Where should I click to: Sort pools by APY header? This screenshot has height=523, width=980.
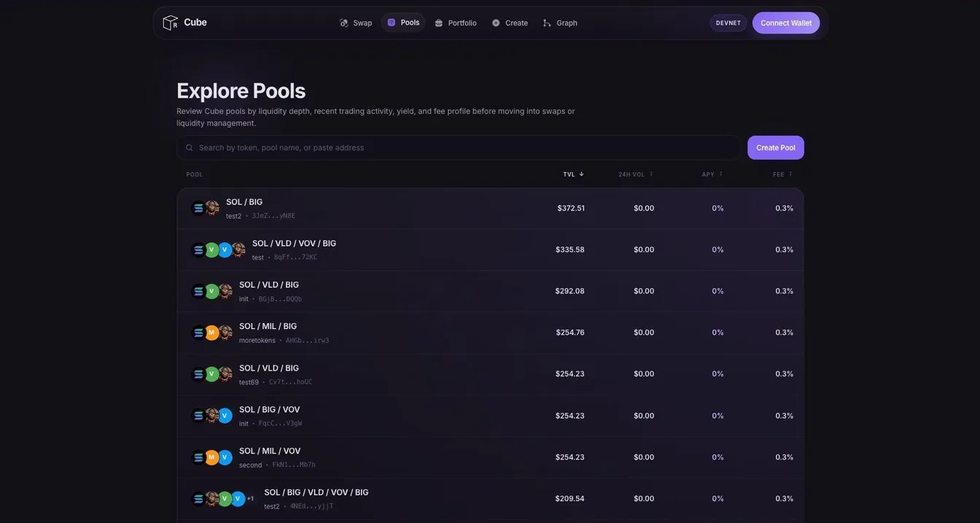tap(712, 174)
